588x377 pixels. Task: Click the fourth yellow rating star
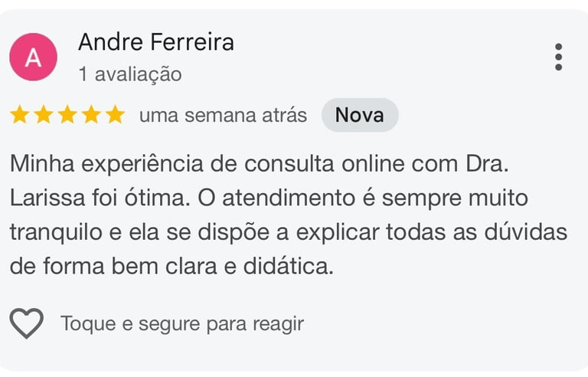(92, 114)
